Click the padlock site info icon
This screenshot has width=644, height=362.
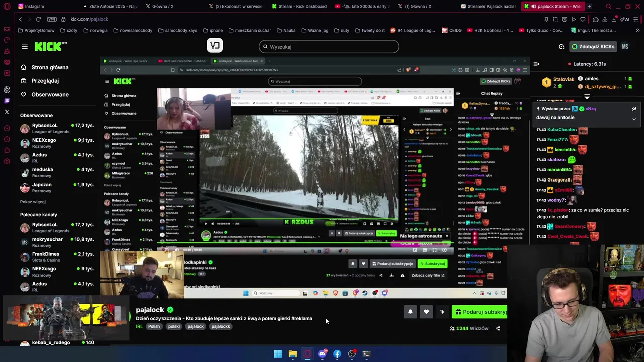tap(63, 19)
